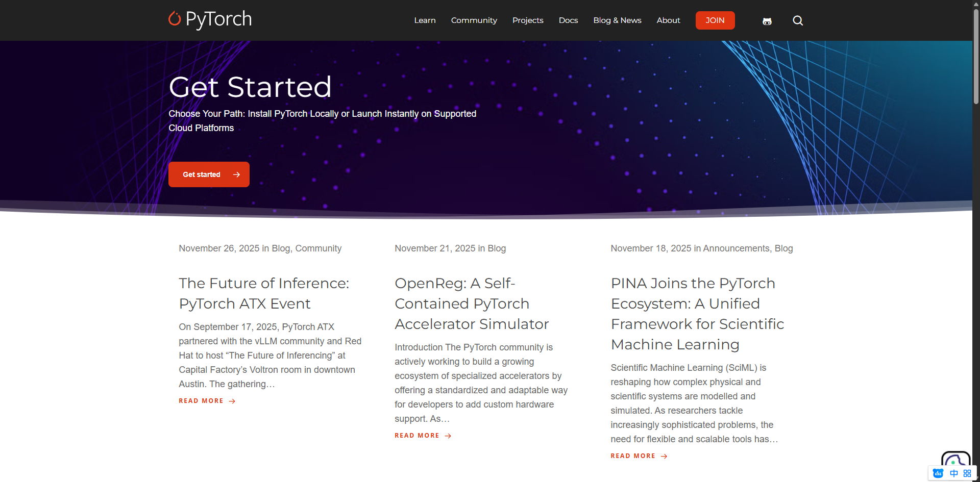The height and width of the screenshot is (482, 980).
Task: Click arrow next to ATX Event Read More
Action: point(232,401)
